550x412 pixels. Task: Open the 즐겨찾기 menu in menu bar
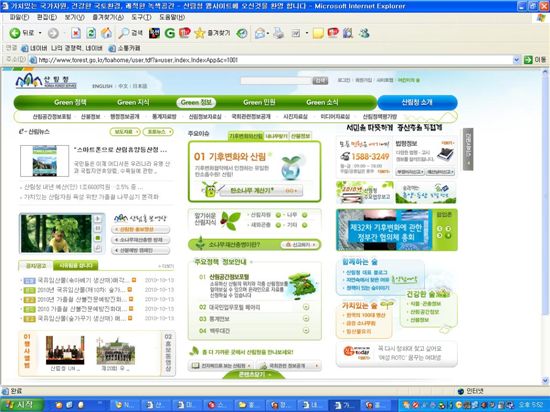(108, 17)
